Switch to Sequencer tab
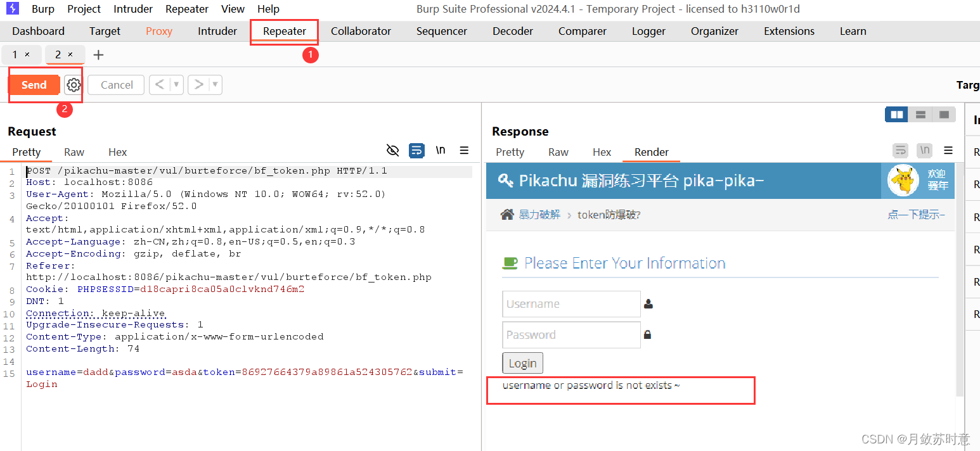980x451 pixels. 442,31
